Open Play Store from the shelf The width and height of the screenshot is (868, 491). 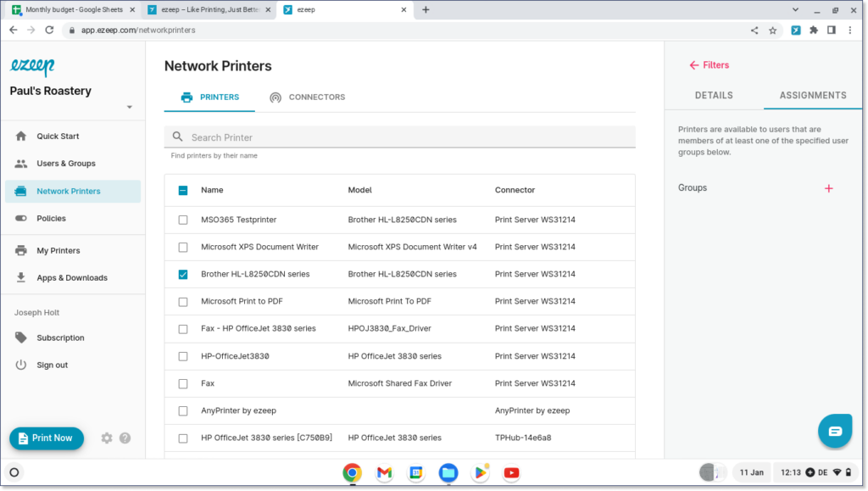coord(480,472)
